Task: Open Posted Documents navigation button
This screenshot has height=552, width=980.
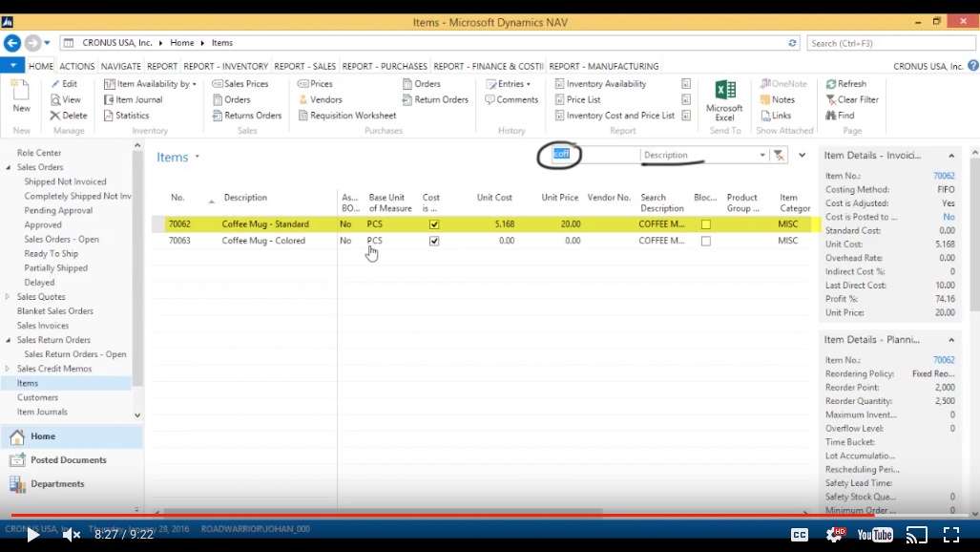Action: pyautogui.click(x=69, y=460)
